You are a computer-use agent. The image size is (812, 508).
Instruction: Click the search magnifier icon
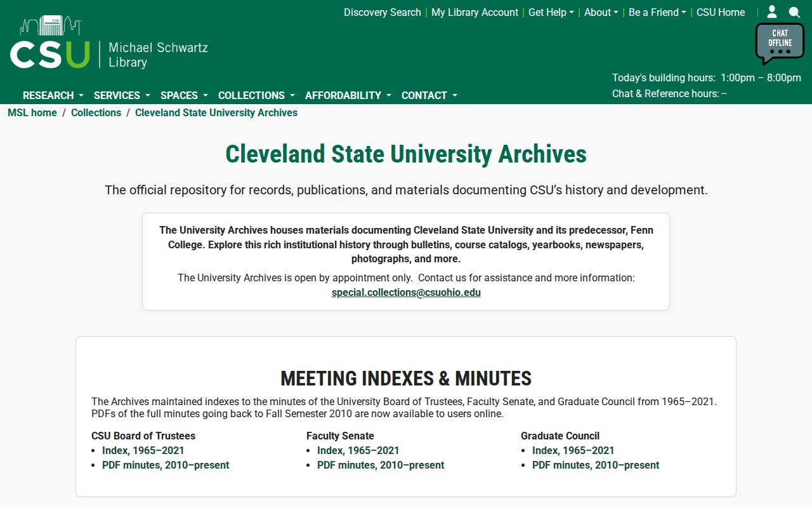(x=794, y=12)
